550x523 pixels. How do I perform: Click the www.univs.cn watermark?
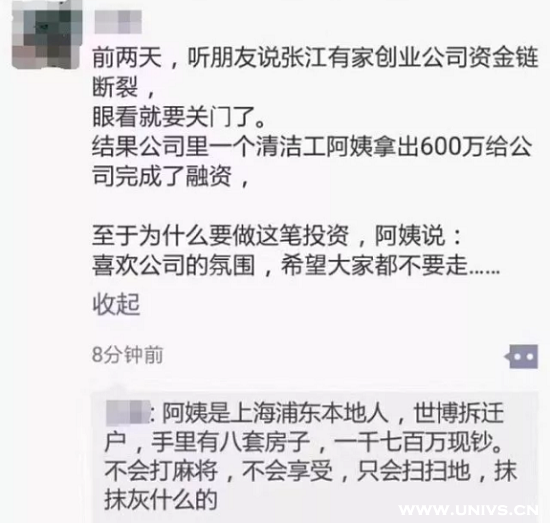469,510
